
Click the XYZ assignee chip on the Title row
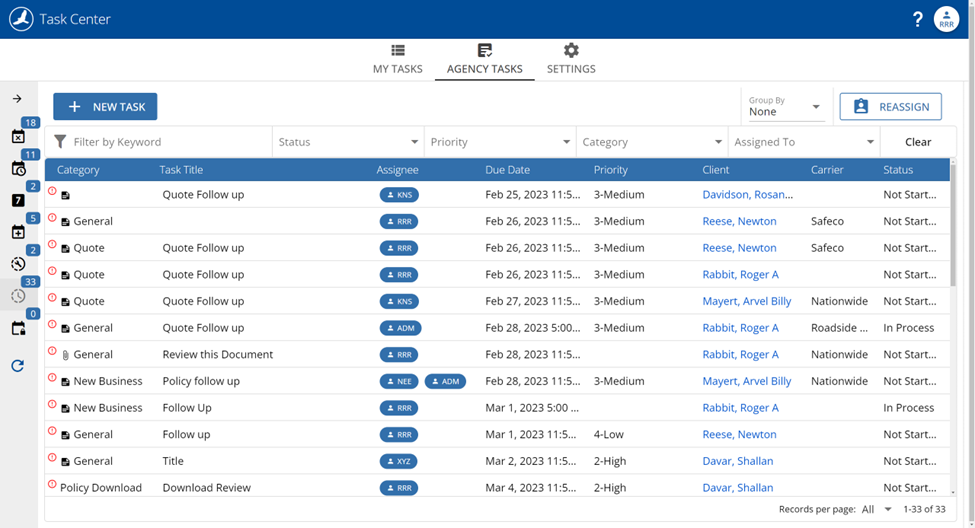(x=399, y=461)
